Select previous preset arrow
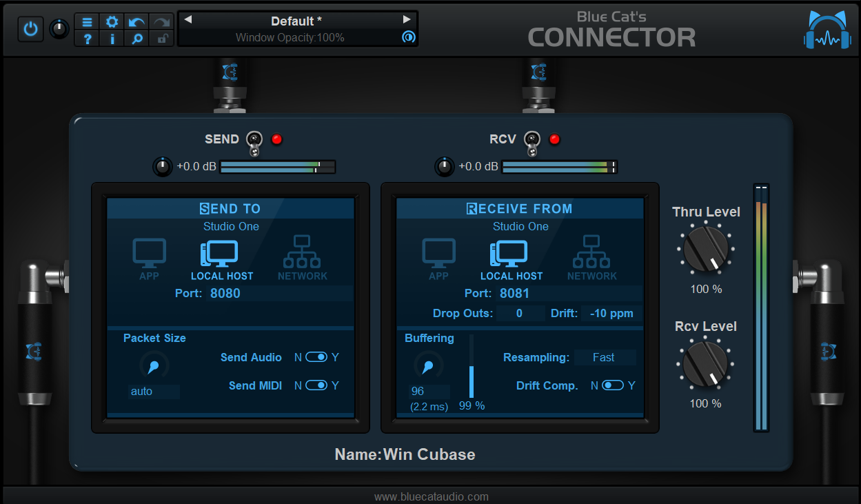Viewport: 861px width, 504px height. pos(188,20)
